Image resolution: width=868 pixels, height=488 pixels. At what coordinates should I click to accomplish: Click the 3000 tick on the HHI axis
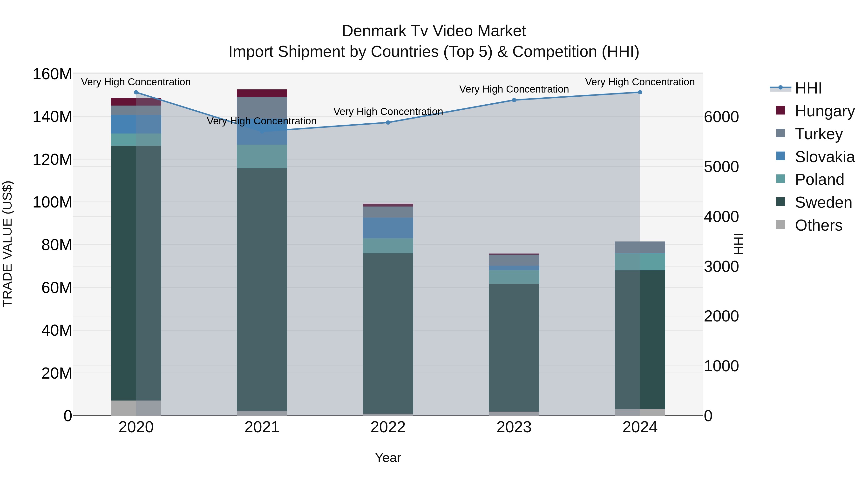click(x=721, y=267)
